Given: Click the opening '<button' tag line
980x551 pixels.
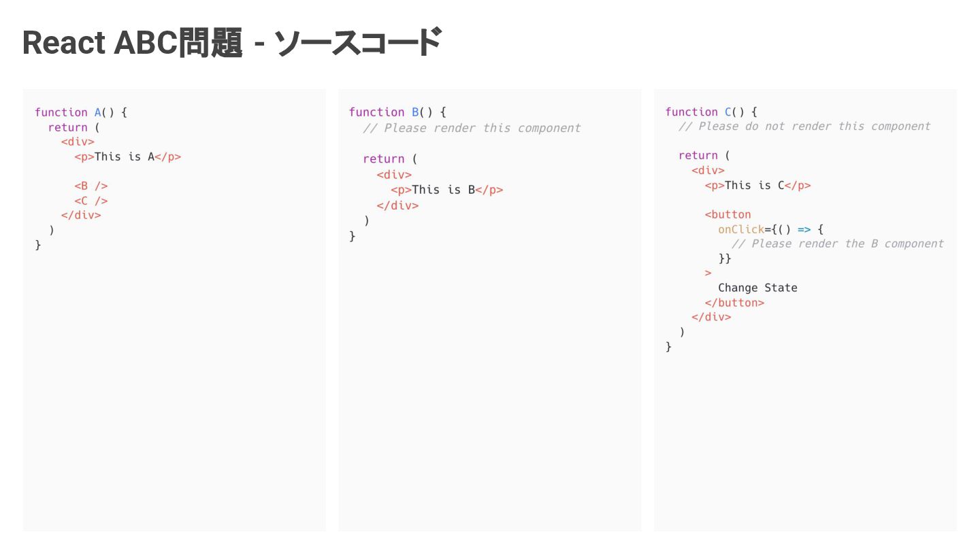Looking at the screenshot, I should point(728,214).
